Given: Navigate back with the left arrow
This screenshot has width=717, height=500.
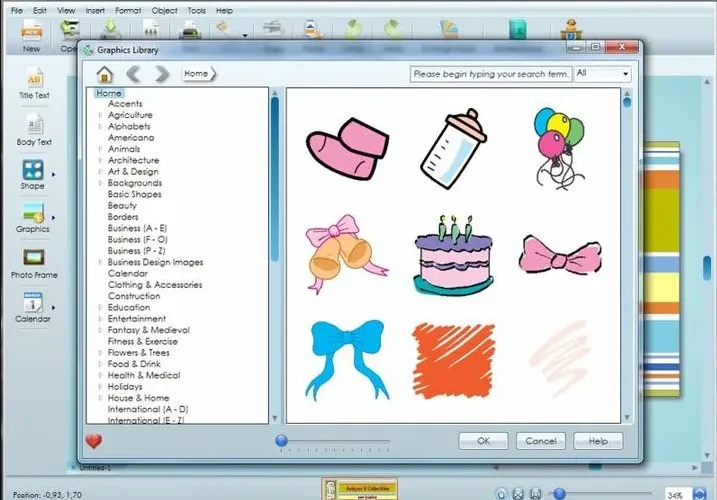Looking at the screenshot, I should 134,74.
